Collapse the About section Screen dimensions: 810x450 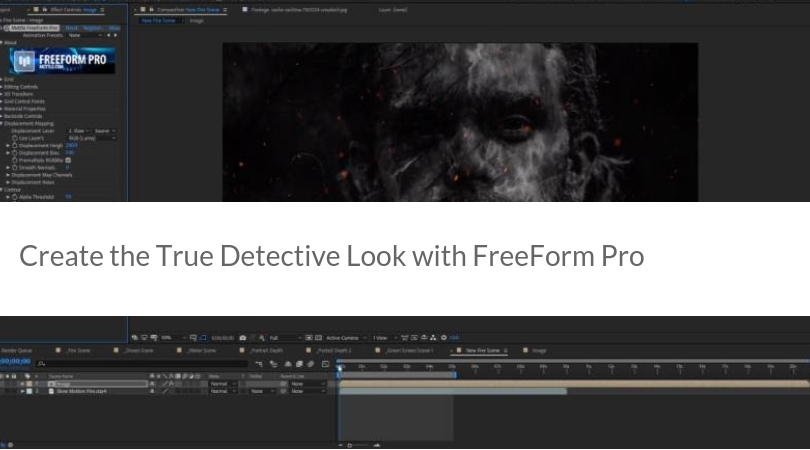click(2, 42)
